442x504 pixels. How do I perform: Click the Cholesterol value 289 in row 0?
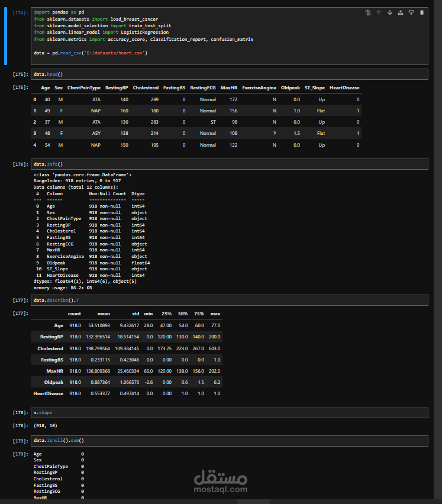(x=154, y=99)
